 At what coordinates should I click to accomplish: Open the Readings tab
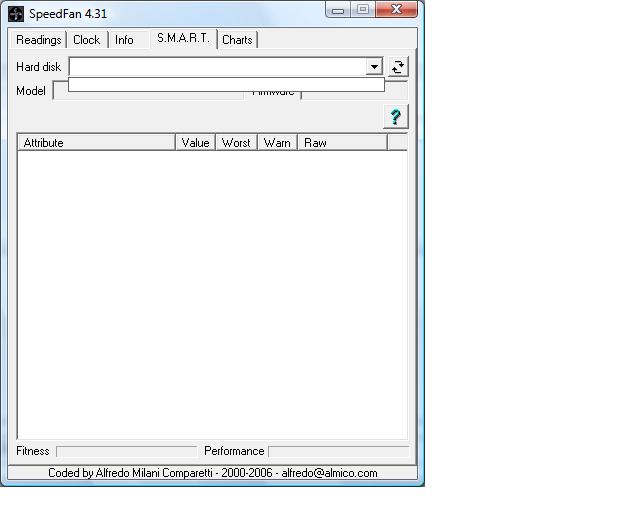pyautogui.click(x=39, y=40)
